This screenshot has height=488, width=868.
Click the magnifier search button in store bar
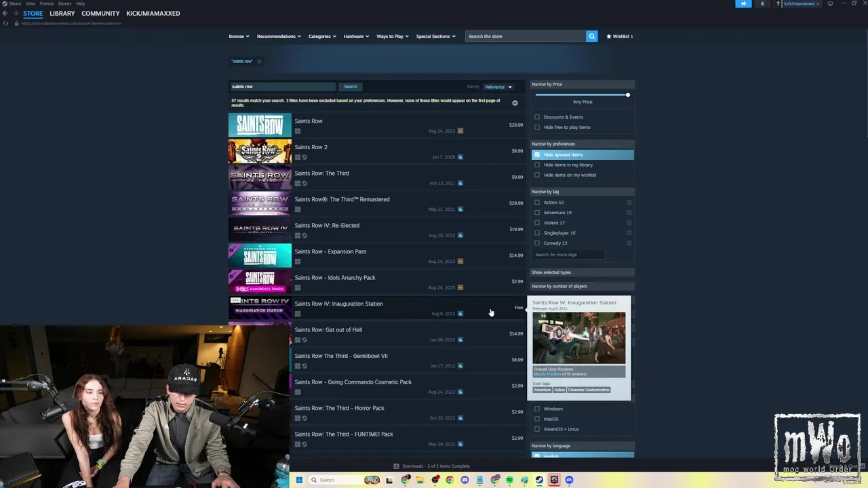pos(592,36)
